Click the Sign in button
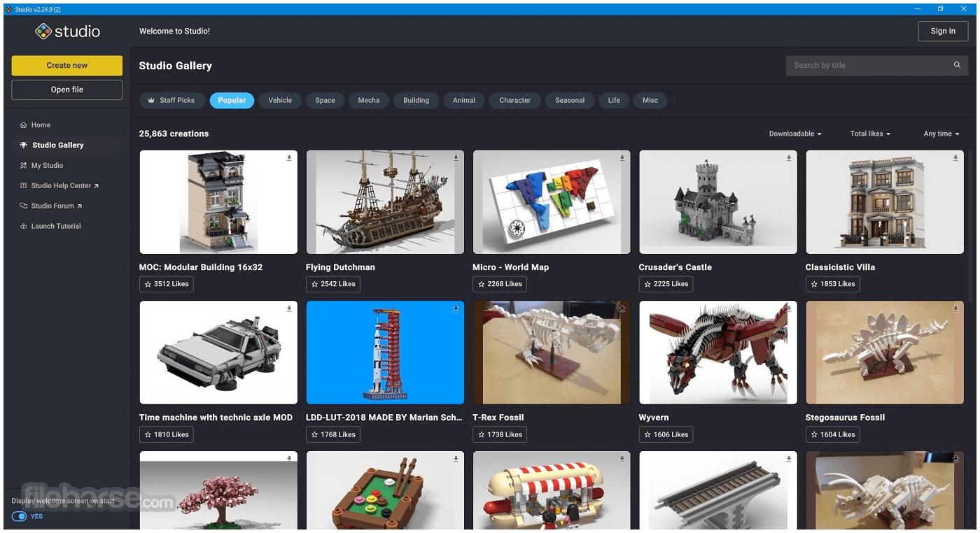Screen dimensions: 980x533 tap(943, 31)
